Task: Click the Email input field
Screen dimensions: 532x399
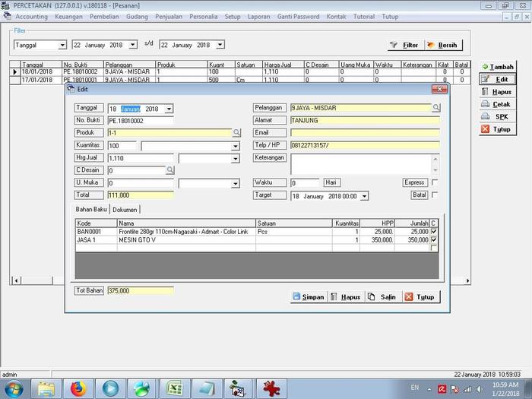Action: point(365,133)
